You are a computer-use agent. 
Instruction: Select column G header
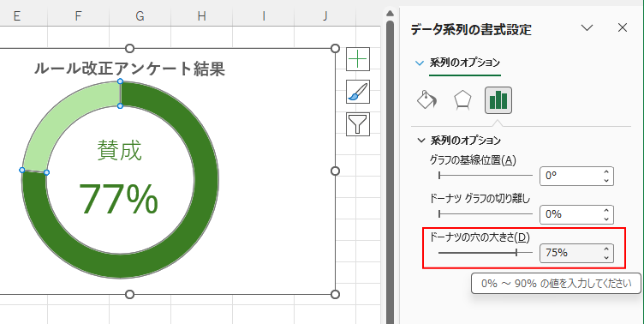(x=140, y=16)
